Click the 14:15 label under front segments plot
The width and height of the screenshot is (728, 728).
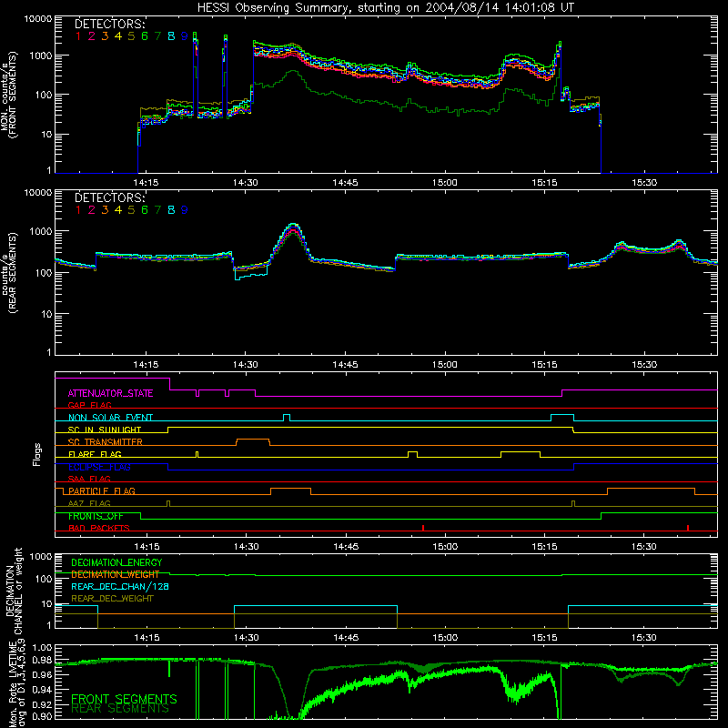coord(146,183)
